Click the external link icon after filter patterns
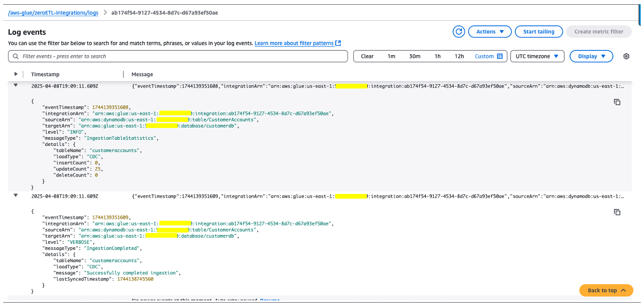Image resolution: width=644 pixels, height=305 pixels. (x=338, y=43)
